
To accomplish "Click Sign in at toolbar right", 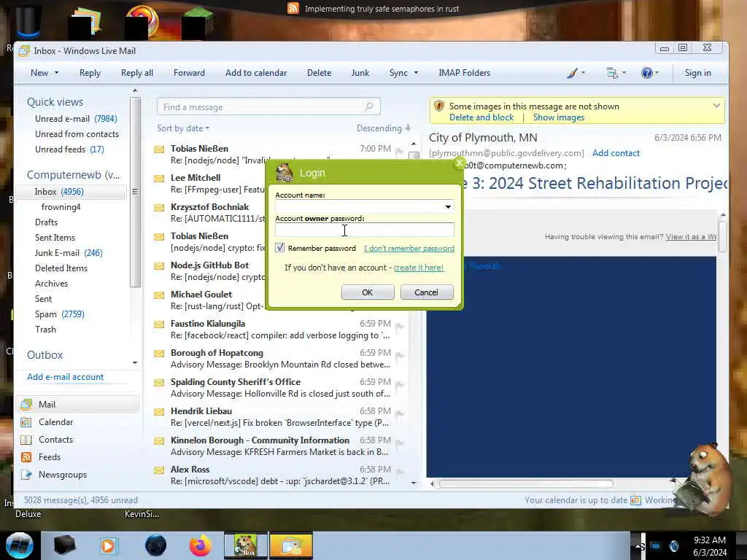I will coord(697,73).
